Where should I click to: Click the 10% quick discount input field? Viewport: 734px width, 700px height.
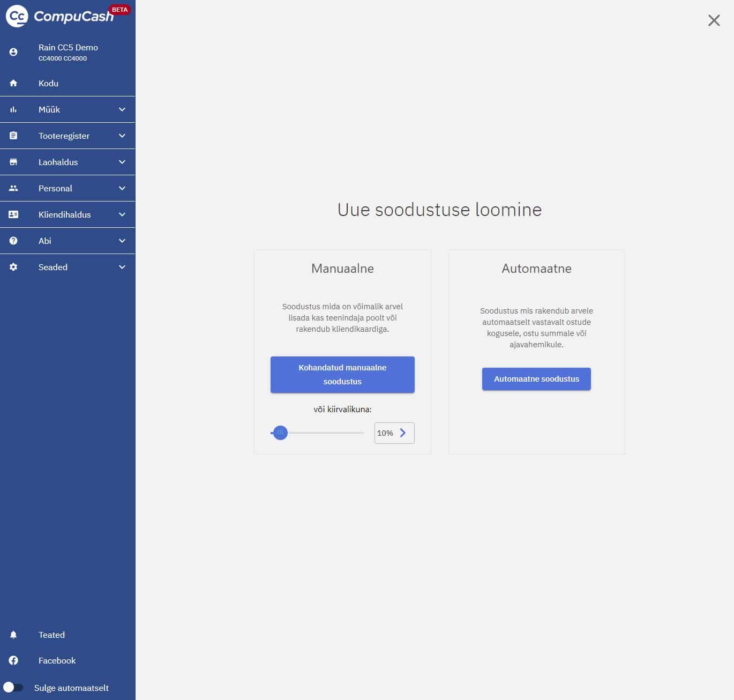pyautogui.click(x=386, y=433)
